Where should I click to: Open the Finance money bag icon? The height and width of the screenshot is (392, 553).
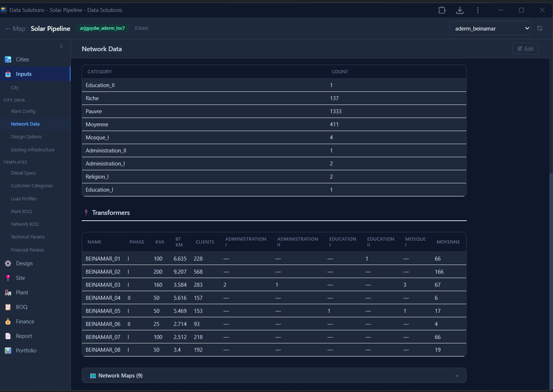8,322
